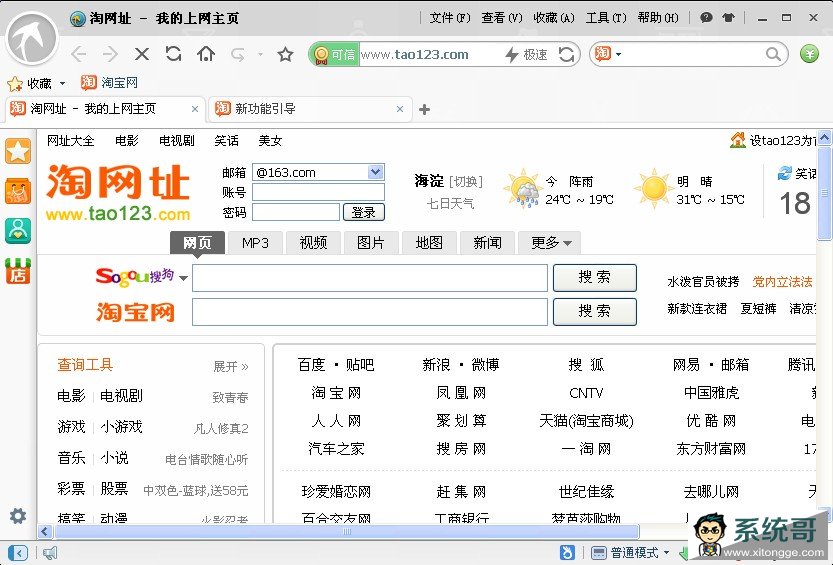
Task: Click the [切换] city switch link
Action: coord(466,182)
